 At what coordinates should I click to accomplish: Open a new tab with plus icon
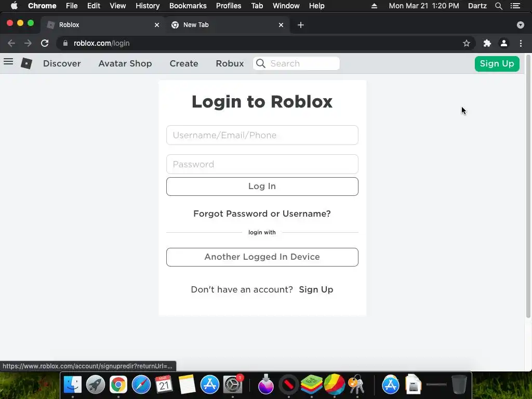pos(301,25)
